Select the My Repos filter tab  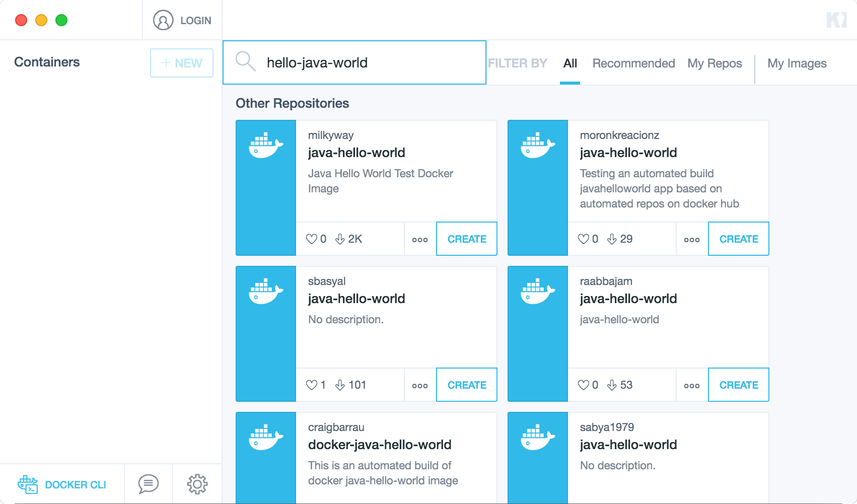715,63
